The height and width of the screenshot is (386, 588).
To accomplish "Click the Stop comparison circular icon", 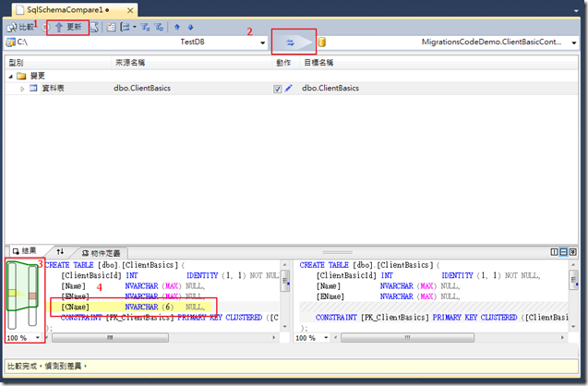I will (x=46, y=27).
